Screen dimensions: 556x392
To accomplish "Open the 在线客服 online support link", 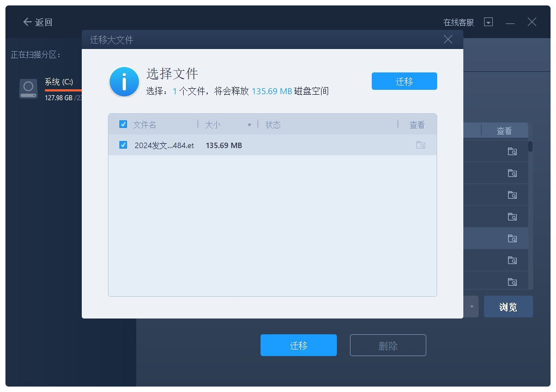I will tap(458, 22).
